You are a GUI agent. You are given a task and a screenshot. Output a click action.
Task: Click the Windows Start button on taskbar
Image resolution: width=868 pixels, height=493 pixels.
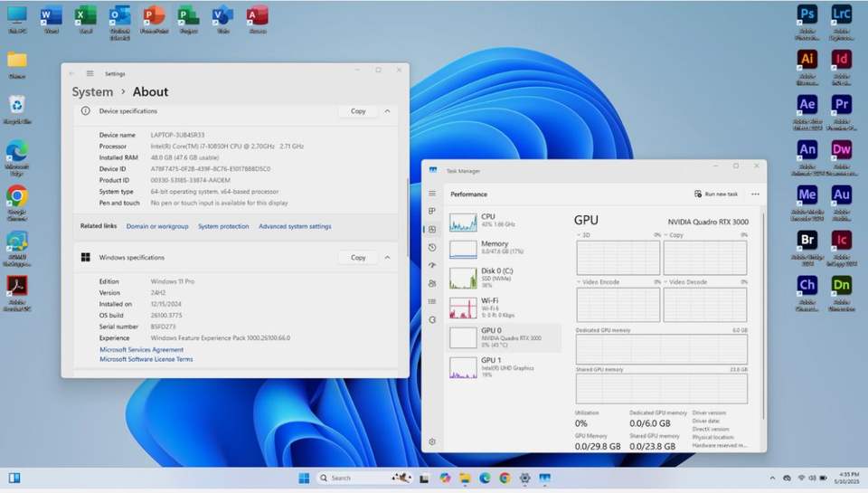coord(304,478)
